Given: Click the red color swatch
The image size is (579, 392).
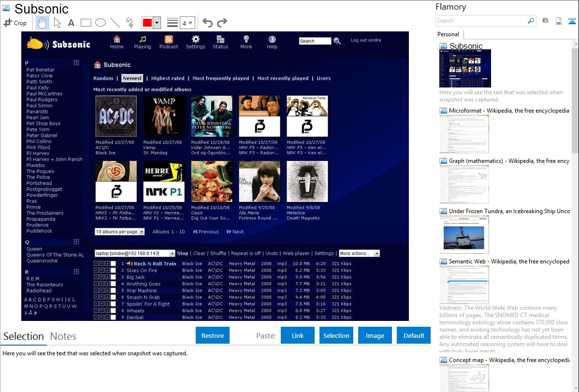Looking at the screenshot, I should pos(147,23).
